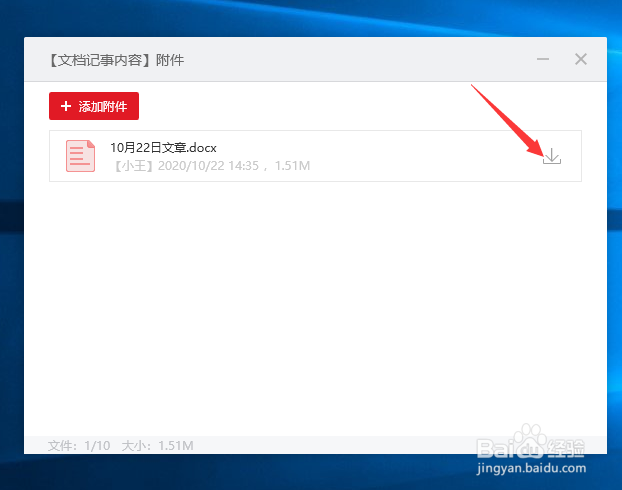Click the 大小: 1.51M status text
The width and height of the screenshot is (622, 490).
coord(157,446)
